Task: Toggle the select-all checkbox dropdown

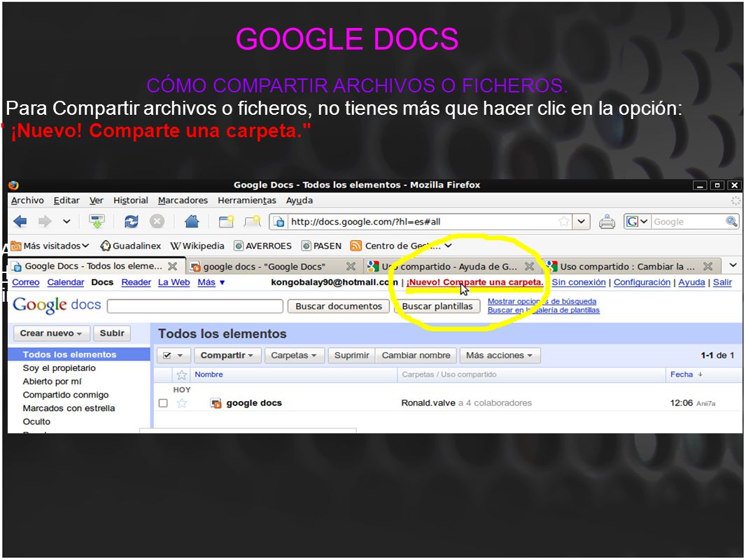Action: pos(174,355)
